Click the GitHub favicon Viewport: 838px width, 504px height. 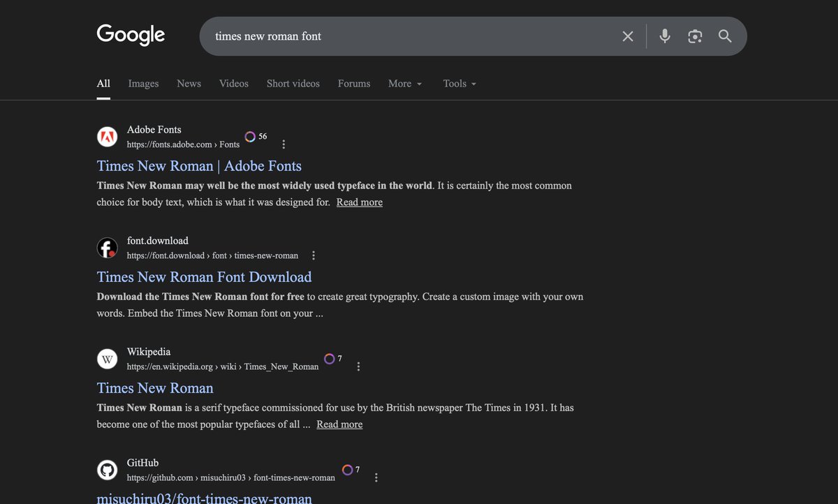tap(107, 470)
